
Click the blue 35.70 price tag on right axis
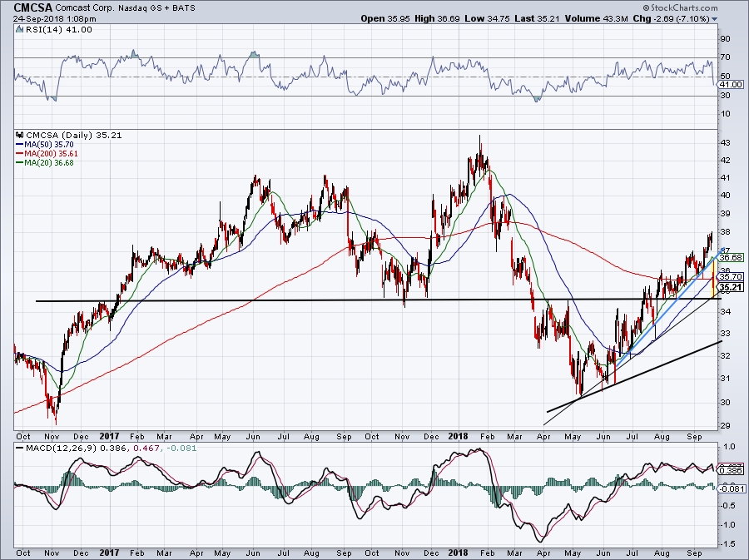tap(731, 276)
